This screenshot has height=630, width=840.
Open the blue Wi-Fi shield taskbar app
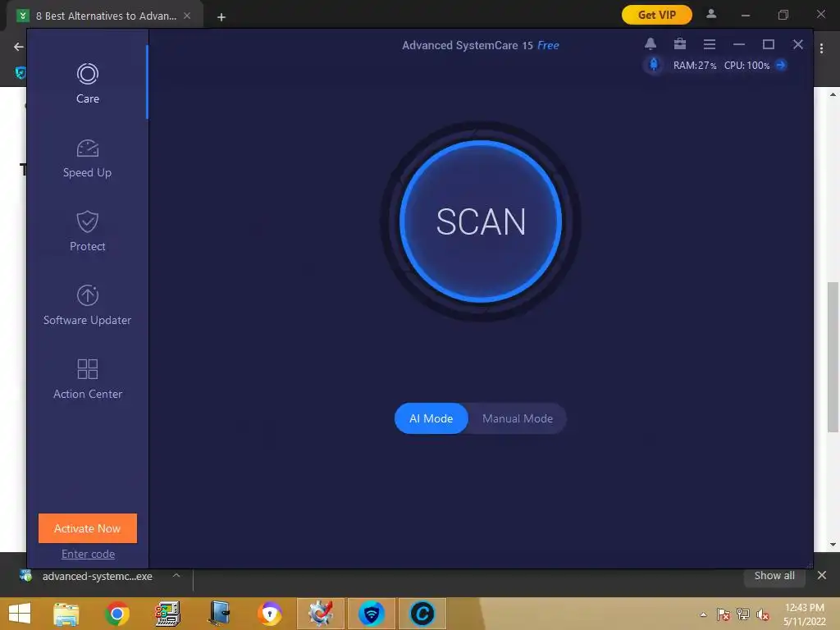372,614
